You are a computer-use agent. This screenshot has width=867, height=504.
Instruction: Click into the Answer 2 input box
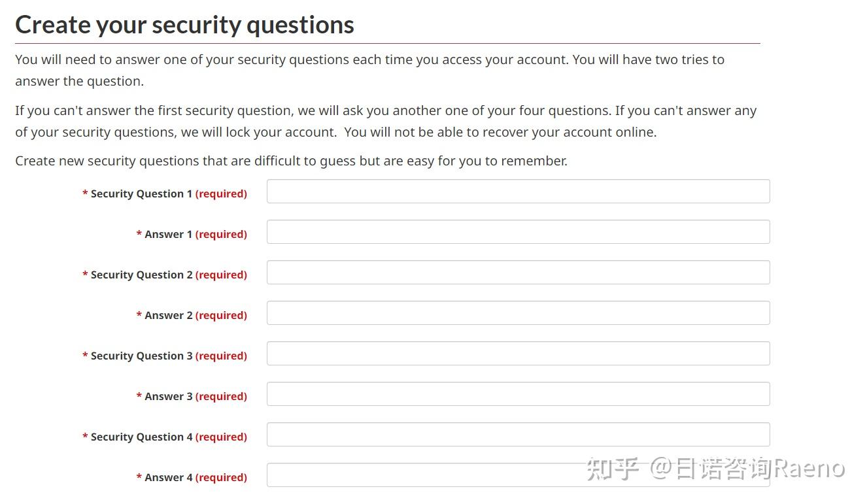pyautogui.click(x=518, y=313)
